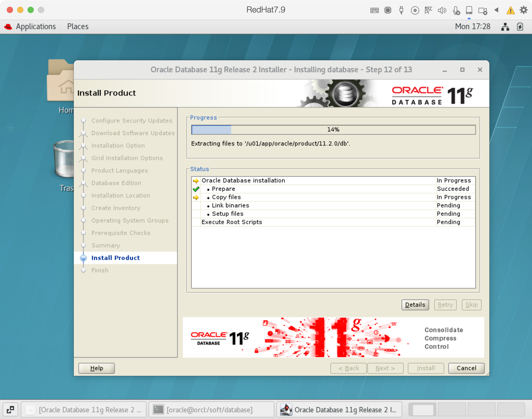Open the Places menu

click(x=78, y=27)
